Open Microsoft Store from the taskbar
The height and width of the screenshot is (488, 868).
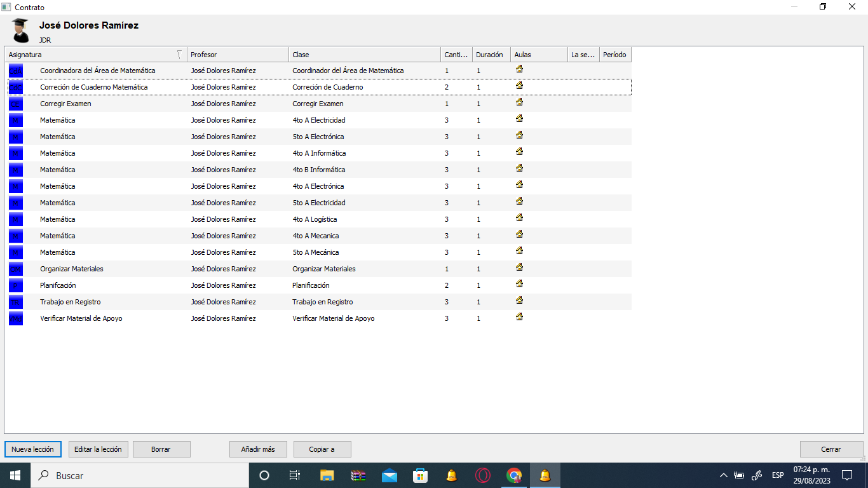[421, 475]
